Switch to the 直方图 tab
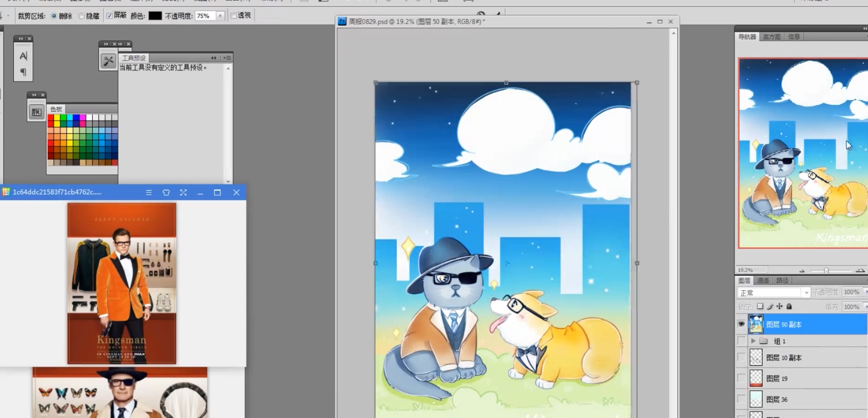This screenshot has height=418, width=868. [x=772, y=37]
